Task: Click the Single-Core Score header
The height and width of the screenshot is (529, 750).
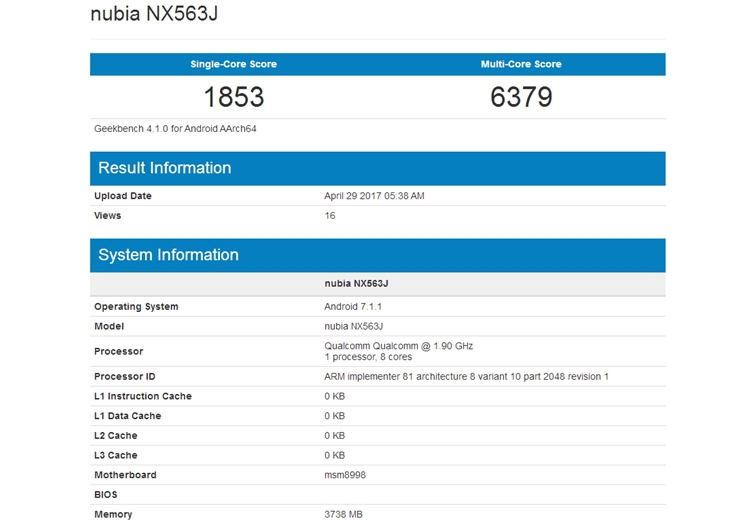Action: 233,64
